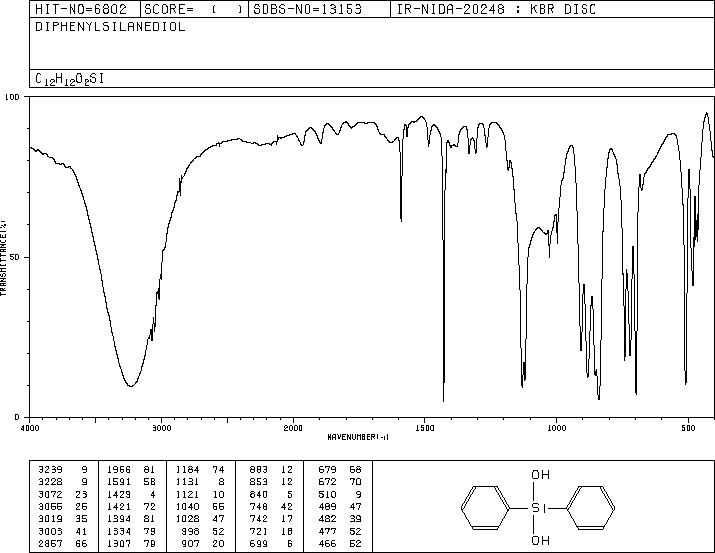Click the compound name DIPHENYLSILANEDIOL
Image resolution: width=715 pixels, height=553 pixels.
(110, 27)
